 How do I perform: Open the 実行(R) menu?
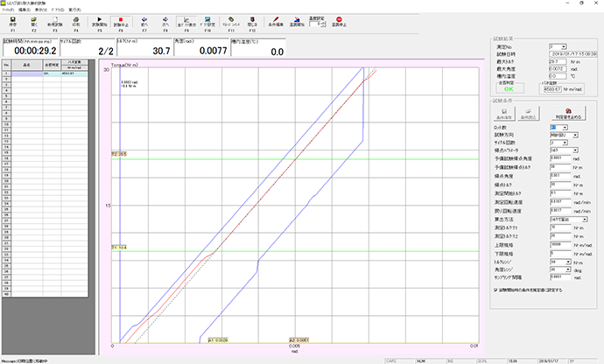pyautogui.click(x=74, y=10)
